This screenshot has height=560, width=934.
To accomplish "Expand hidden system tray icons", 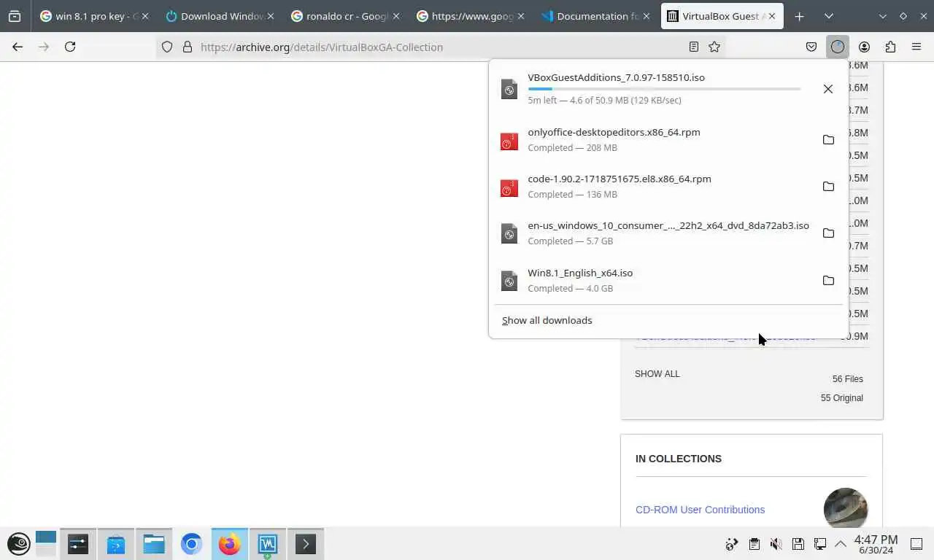I will tap(841, 544).
